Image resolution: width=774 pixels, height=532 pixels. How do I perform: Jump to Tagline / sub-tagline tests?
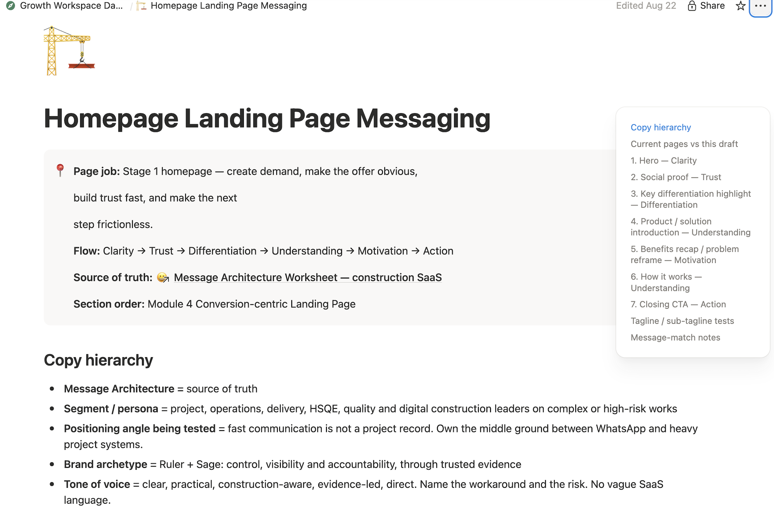[682, 321]
